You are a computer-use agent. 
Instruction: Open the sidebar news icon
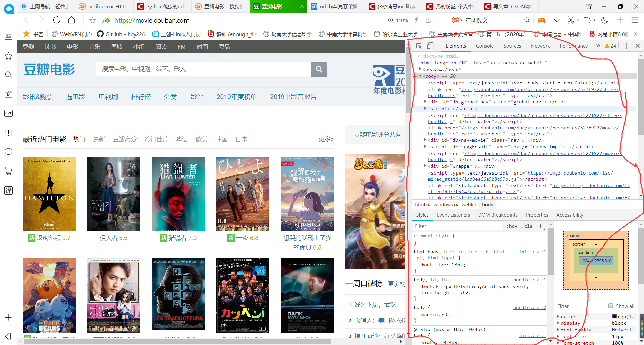pos(8,36)
